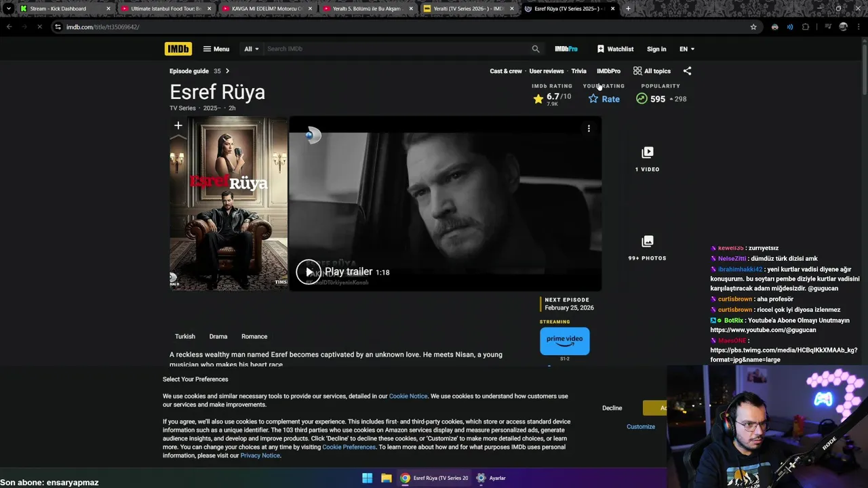Screen dimensions: 868x488
Task: Open the IMDb Menu hamburger button
Action: [216, 49]
